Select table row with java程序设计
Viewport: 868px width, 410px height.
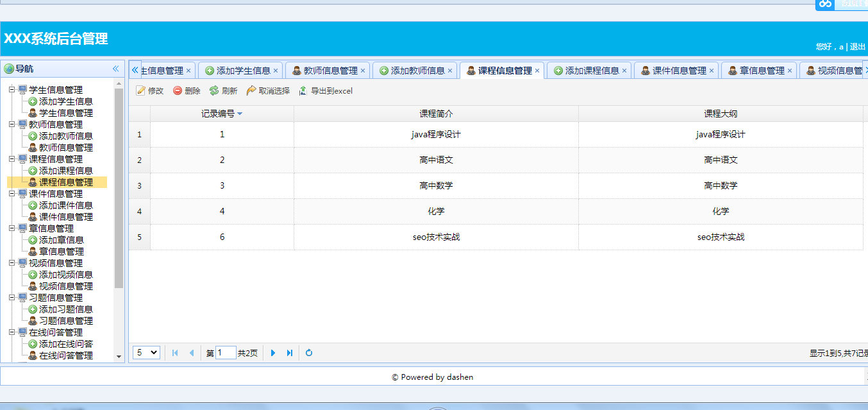coord(436,135)
